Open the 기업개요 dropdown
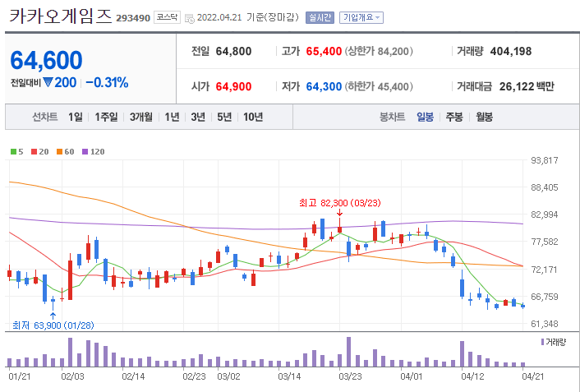This screenshot has width=580, height=392. (x=361, y=18)
